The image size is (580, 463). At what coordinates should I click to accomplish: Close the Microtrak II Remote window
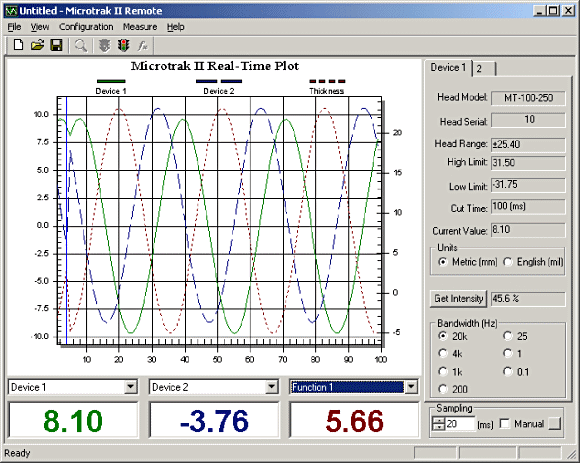(568, 10)
